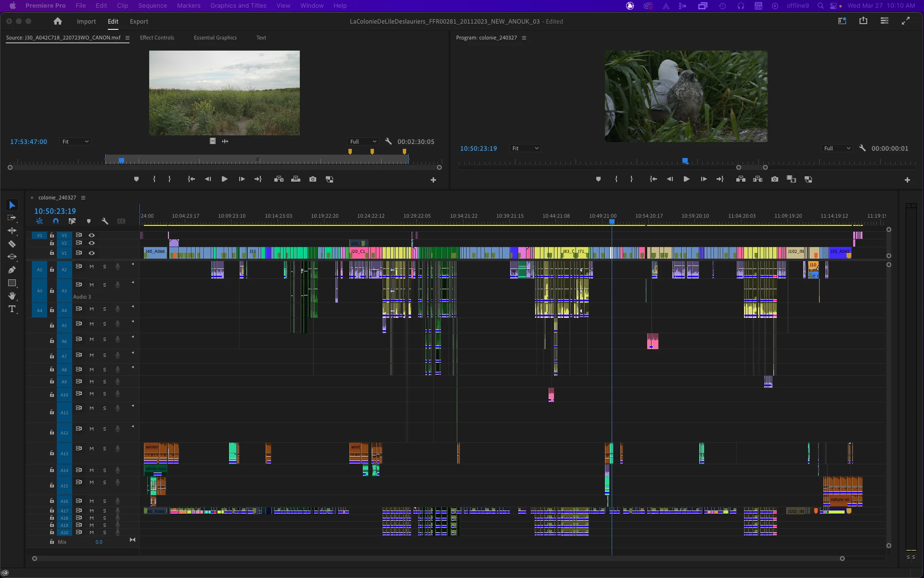Toggle V2 track output eye icon

click(x=91, y=243)
